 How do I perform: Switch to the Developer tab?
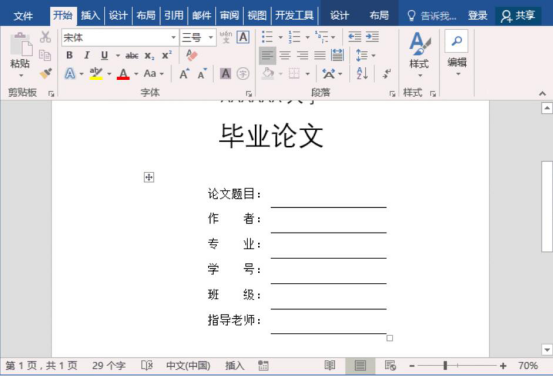[294, 15]
